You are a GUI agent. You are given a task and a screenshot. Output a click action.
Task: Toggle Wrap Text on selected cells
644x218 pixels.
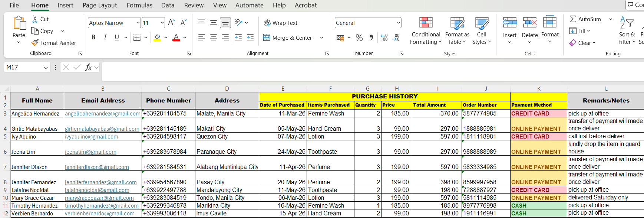coord(281,23)
